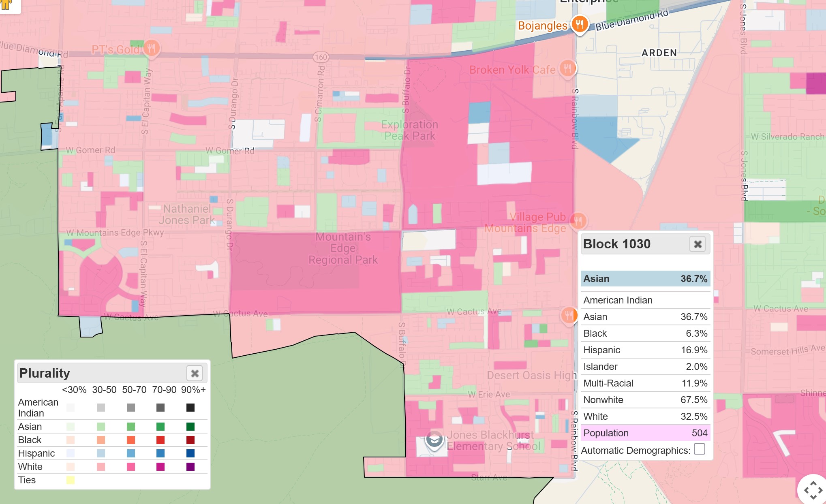Screen dimensions: 826x504
Task: Click the Ties yellow legend swatch
Action: pos(71,480)
